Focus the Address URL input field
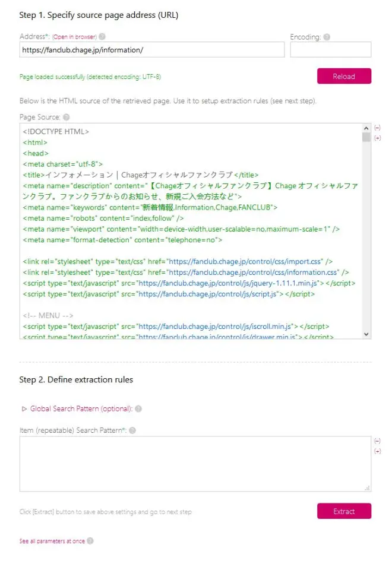This screenshot has width=392, height=567. point(152,49)
